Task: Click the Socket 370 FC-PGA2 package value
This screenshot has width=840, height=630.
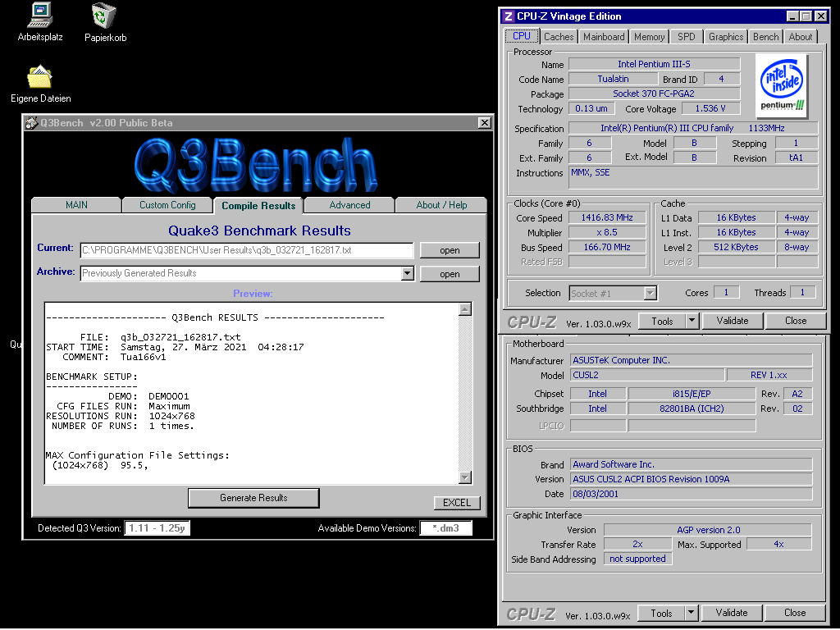Action: pyautogui.click(x=654, y=94)
